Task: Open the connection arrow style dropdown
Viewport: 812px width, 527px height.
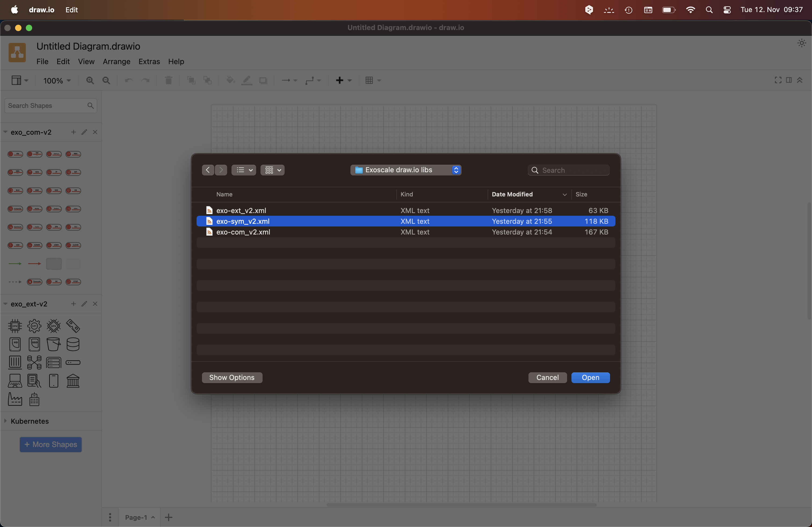Action: 289,80
